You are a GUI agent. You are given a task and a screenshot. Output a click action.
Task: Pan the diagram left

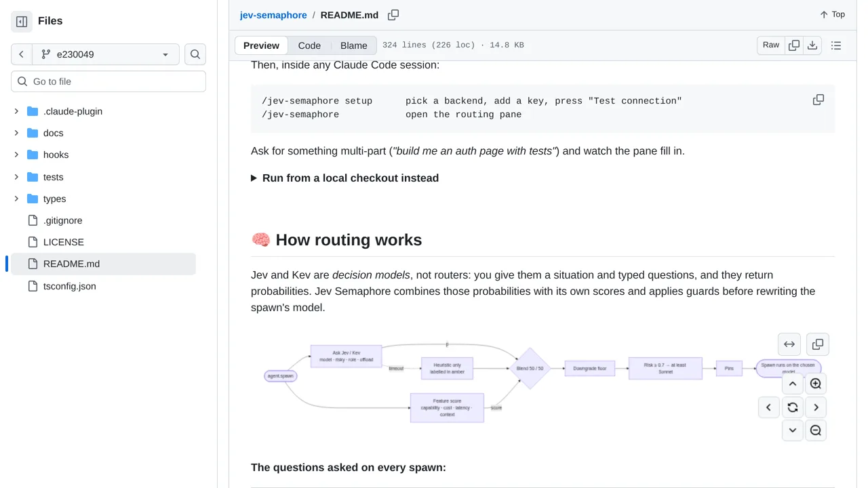tap(769, 407)
